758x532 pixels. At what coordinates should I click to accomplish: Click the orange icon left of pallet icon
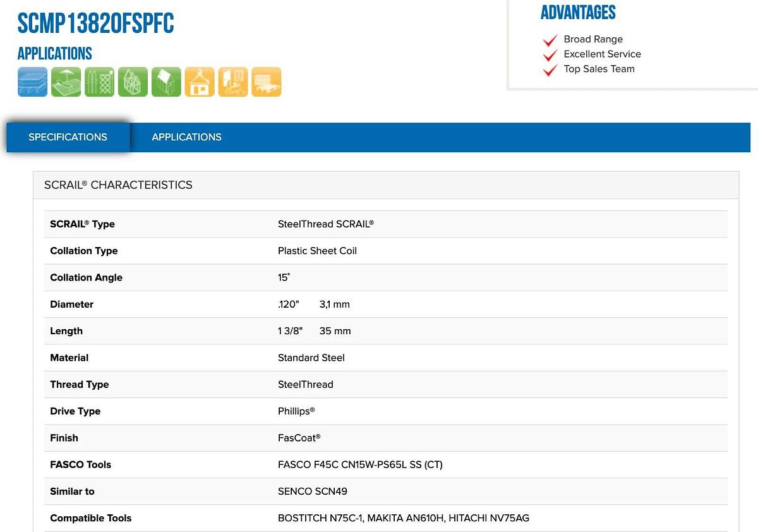pos(233,82)
